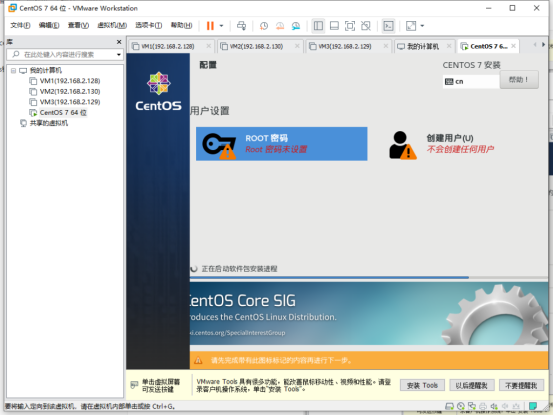This screenshot has width=553, height=416.
Task: Open the 帮助(H) menu
Action: tap(182, 25)
